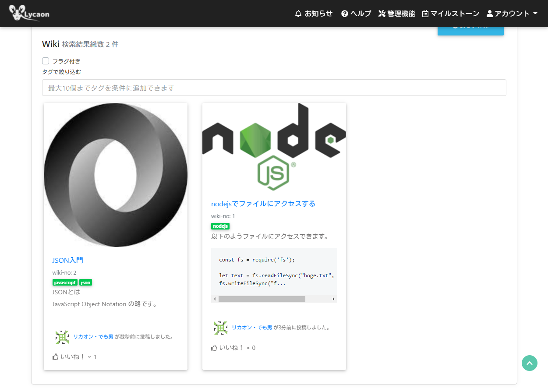
Task: Click author avatar on JSON入門 card
Action: point(62,337)
